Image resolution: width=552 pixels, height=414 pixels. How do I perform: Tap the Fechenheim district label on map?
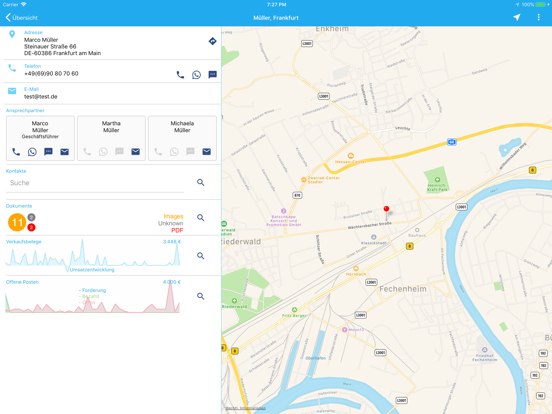tap(403, 289)
